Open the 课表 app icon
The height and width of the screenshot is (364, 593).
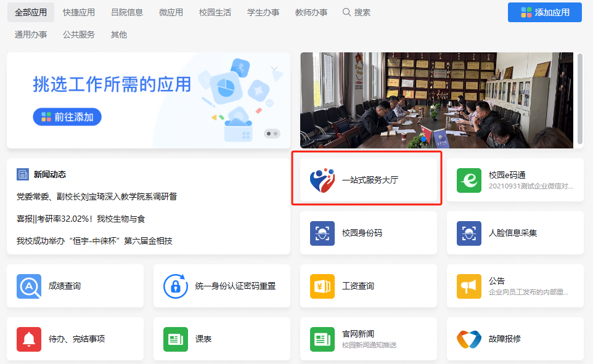(x=176, y=339)
